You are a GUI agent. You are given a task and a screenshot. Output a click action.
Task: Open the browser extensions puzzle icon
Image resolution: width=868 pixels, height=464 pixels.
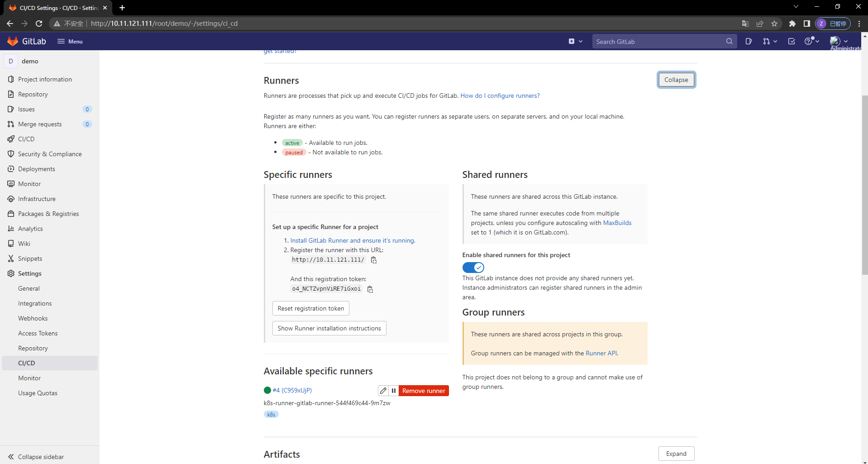[792, 24]
